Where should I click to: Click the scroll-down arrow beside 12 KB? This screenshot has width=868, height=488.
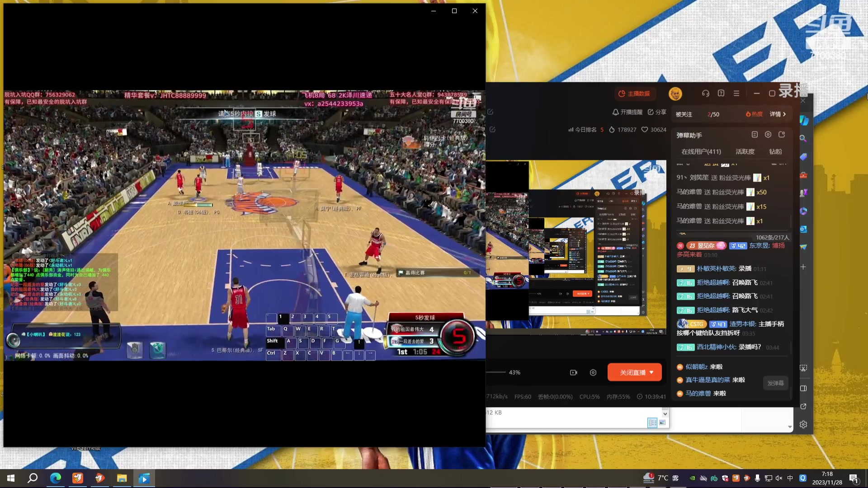[x=665, y=413]
